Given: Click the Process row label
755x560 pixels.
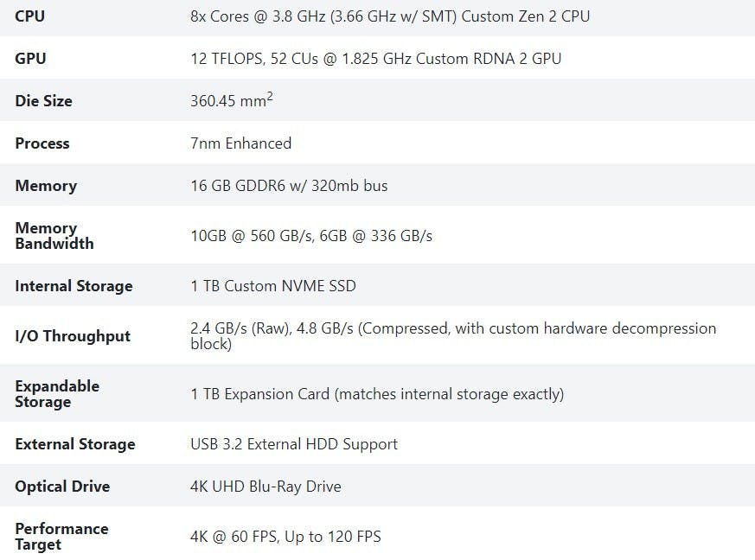Looking at the screenshot, I should coord(42,143).
